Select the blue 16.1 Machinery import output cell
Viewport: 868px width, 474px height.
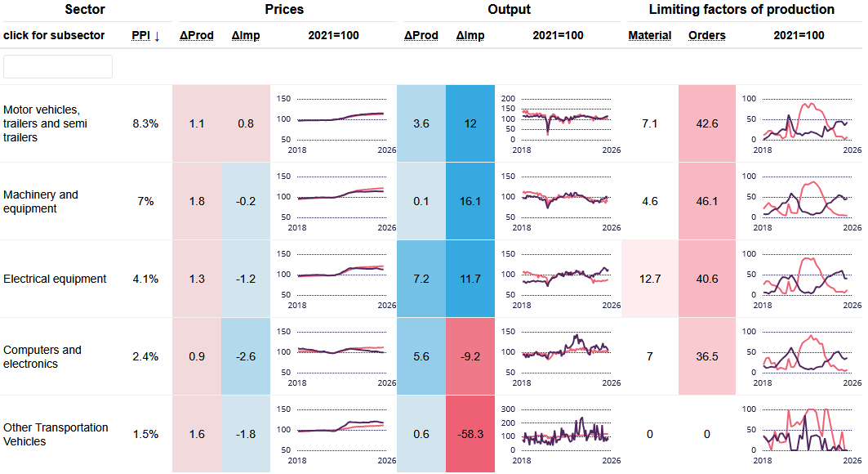coord(470,201)
